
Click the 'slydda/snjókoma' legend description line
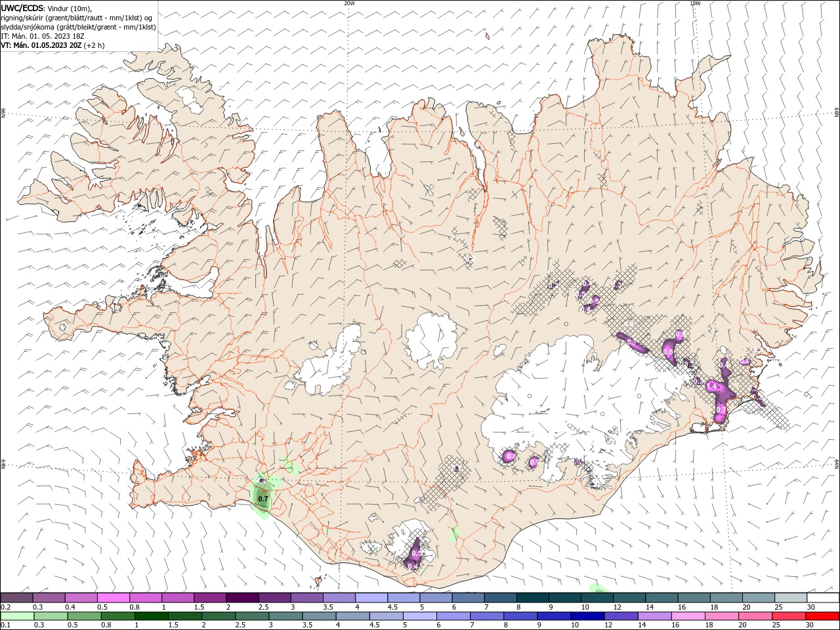click(x=78, y=27)
